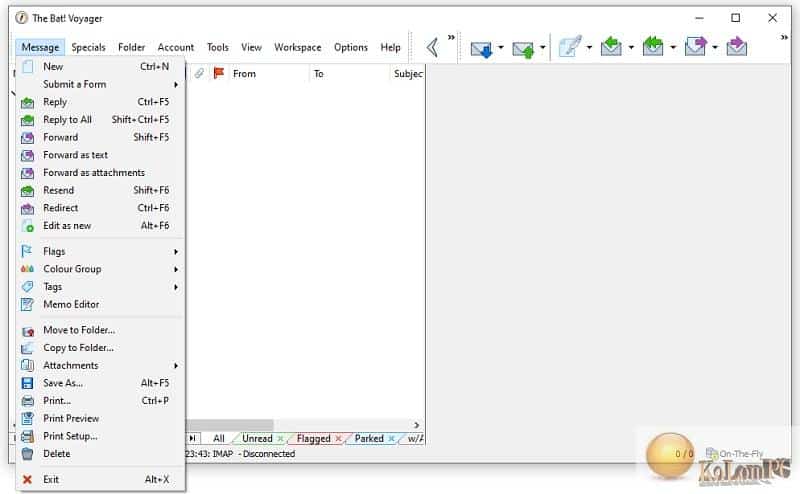The width and height of the screenshot is (800, 494).
Task: Click the Create new message quill icon
Action: 570,46
